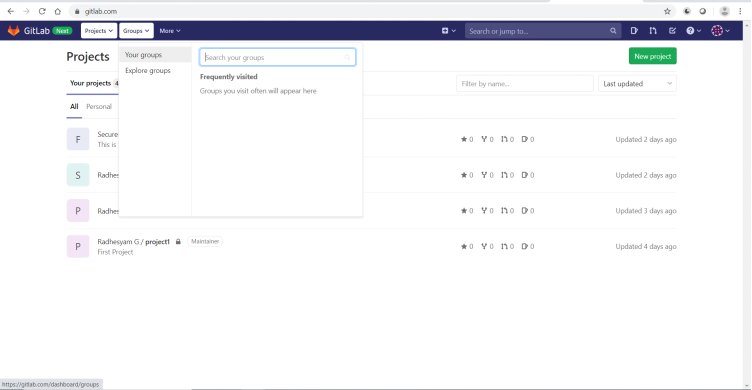Open the Last updated sort dropdown
The height and width of the screenshot is (390, 752).
pyautogui.click(x=637, y=83)
